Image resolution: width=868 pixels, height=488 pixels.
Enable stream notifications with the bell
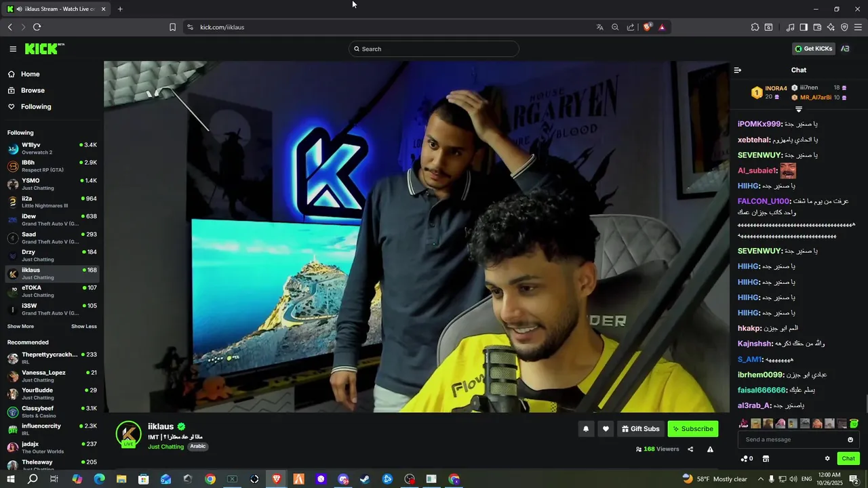click(586, 429)
